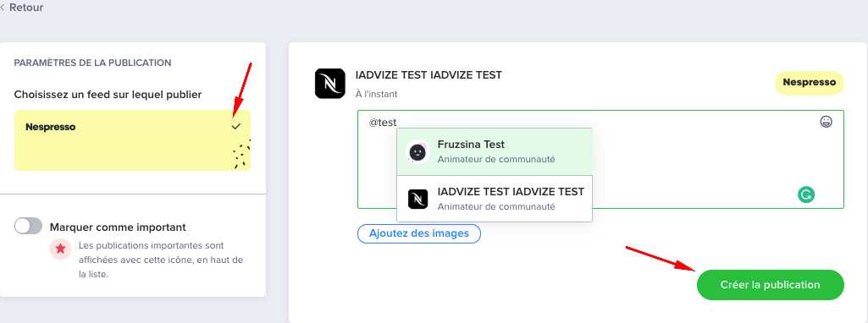
Task: Click the Marquer comme important label
Action: pos(118,227)
